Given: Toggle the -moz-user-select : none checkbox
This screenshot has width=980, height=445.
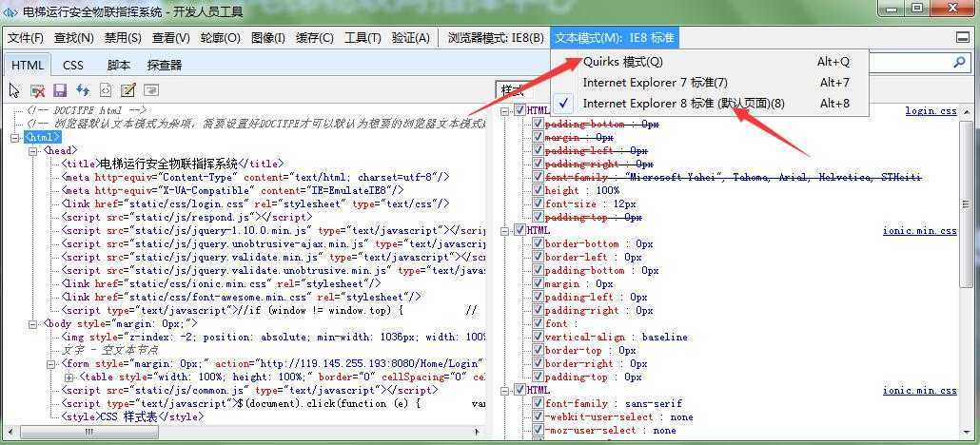Looking at the screenshot, I should pos(539,430).
